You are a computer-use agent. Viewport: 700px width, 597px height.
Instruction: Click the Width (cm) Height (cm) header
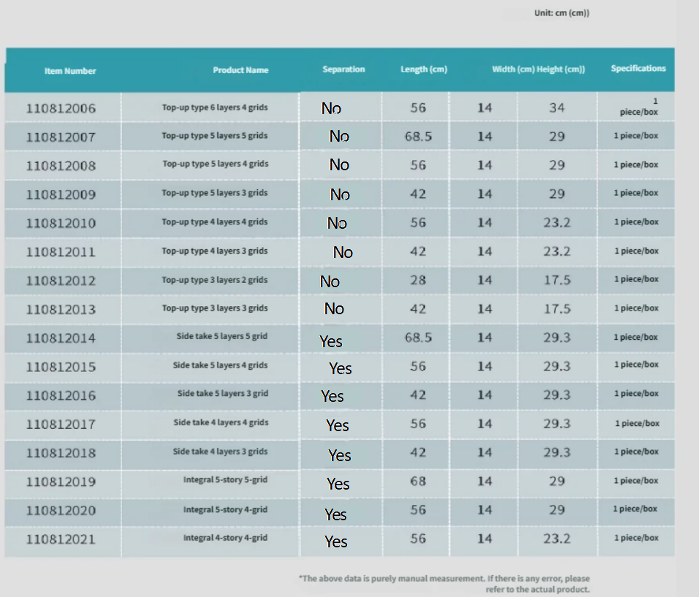pos(539,69)
